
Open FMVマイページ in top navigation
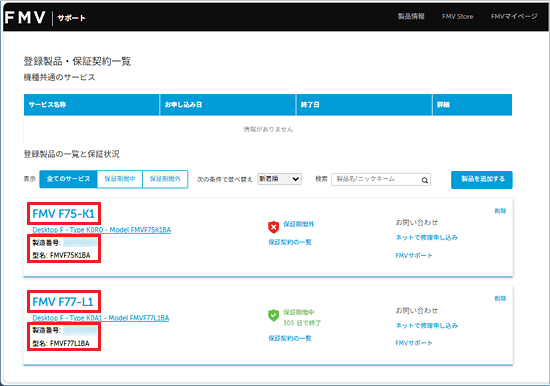[x=514, y=16]
